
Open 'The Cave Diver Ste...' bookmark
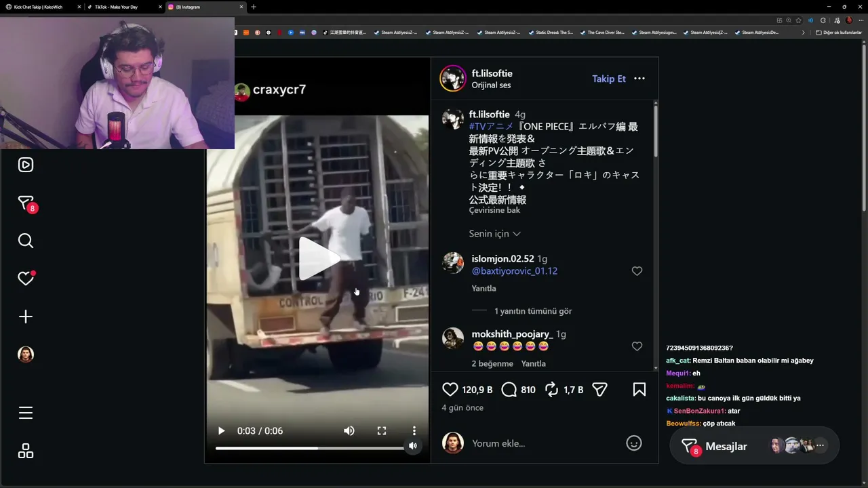pyautogui.click(x=601, y=33)
